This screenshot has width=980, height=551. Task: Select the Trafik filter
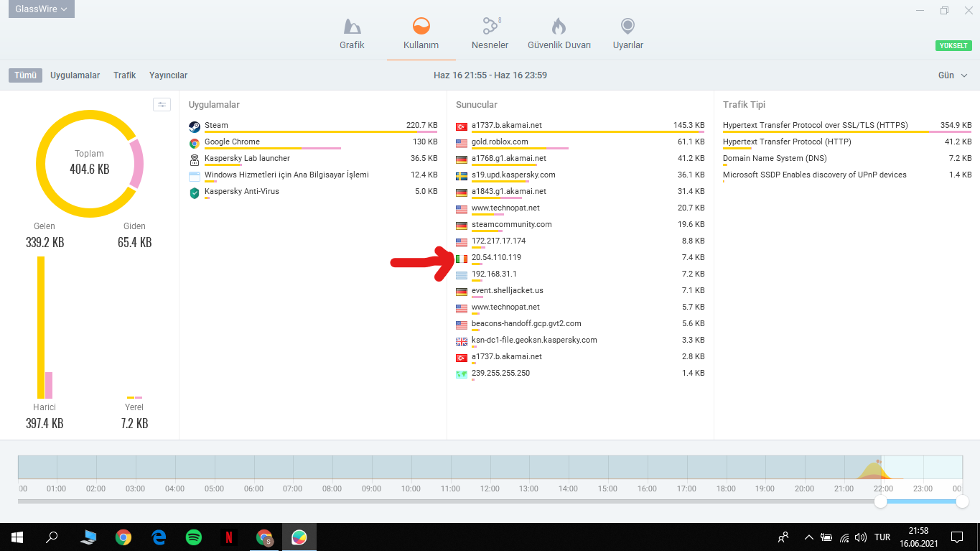click(125, 75)
